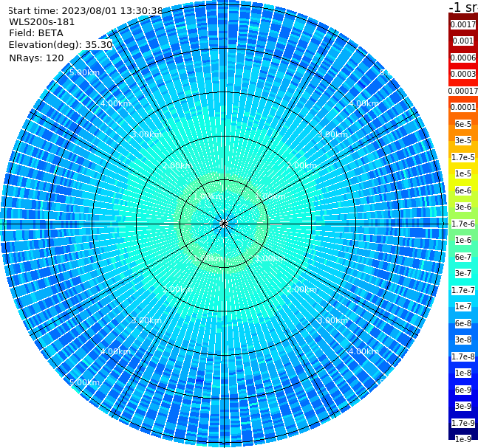Click the Start time 2023/08/01 text

(x=85, y=10)
